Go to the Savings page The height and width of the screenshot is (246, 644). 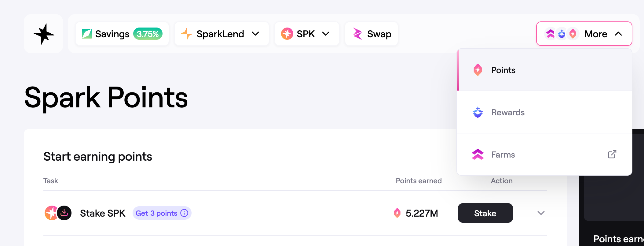click(112, 34)
